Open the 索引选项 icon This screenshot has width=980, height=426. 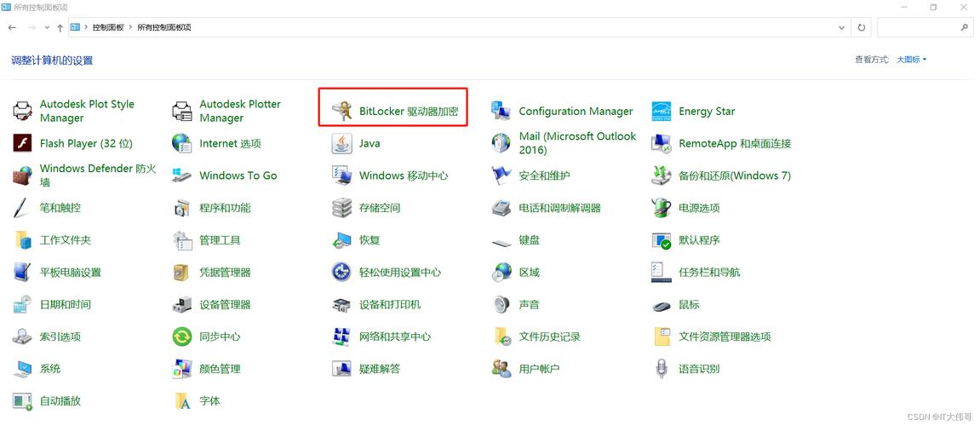(22, 337)
